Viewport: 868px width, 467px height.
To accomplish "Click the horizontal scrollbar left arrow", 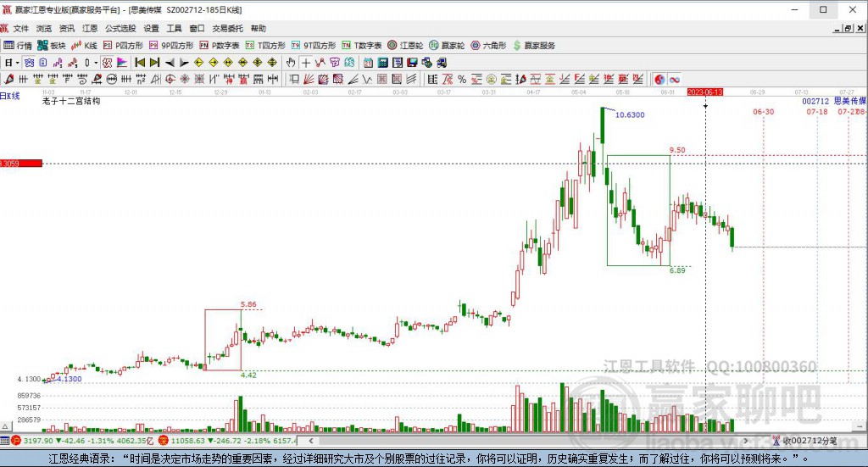I will point(311,441).
